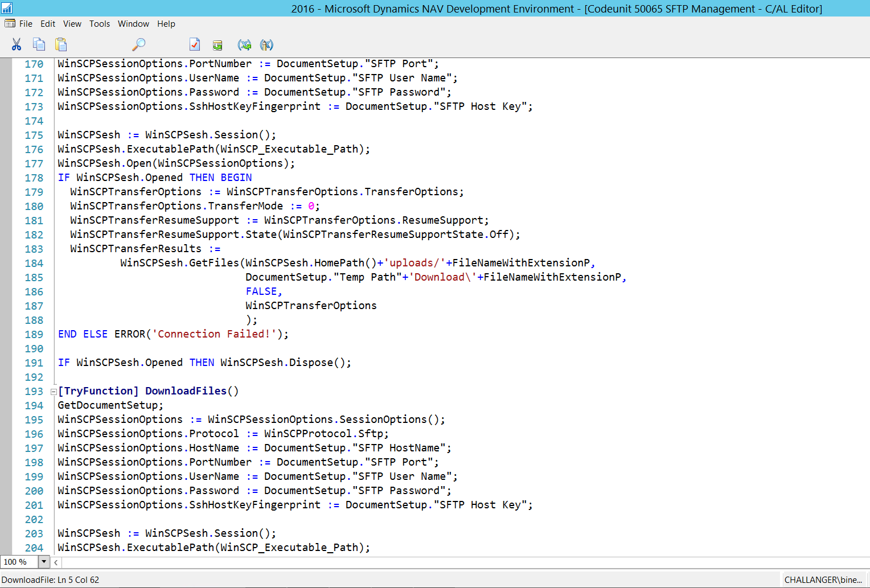Screen dimensions: 870x588
Task: Open the C/AL Symbol Menu icon
Action: (245, 44)
